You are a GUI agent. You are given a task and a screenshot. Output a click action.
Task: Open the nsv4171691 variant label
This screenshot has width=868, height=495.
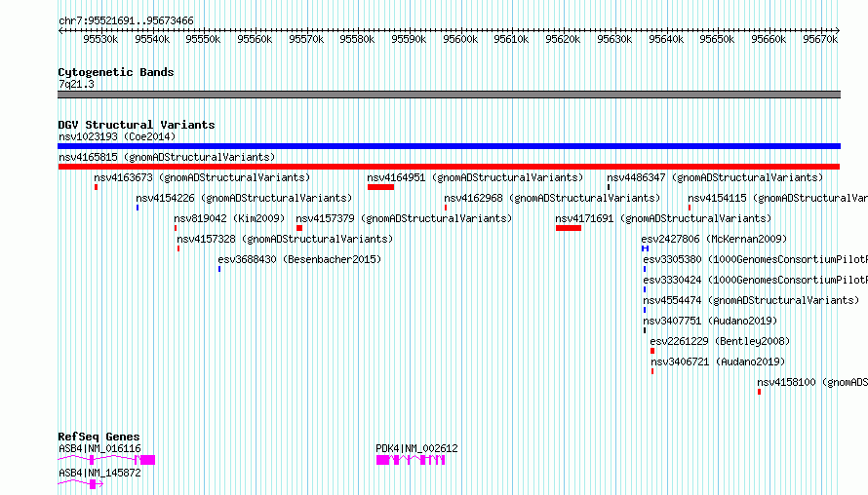click(663, 218)
